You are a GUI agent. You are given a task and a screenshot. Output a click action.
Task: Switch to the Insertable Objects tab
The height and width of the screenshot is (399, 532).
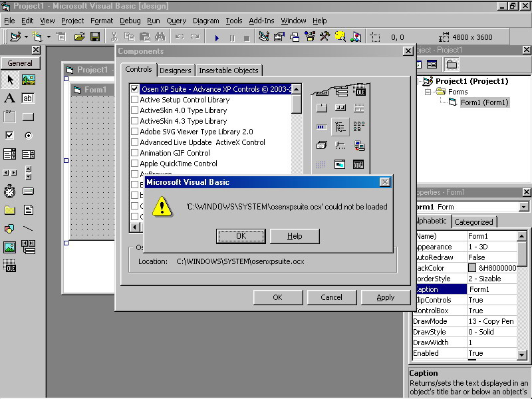pos(229,70)
